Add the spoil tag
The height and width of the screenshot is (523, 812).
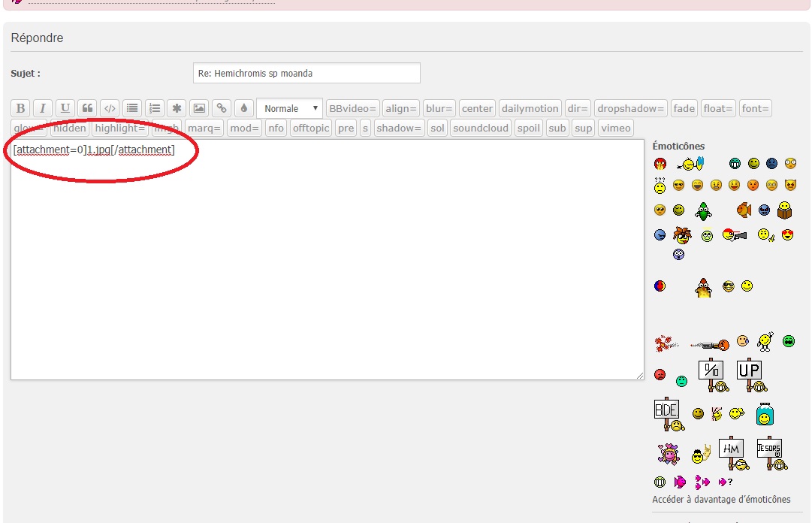tap(529, 128)
